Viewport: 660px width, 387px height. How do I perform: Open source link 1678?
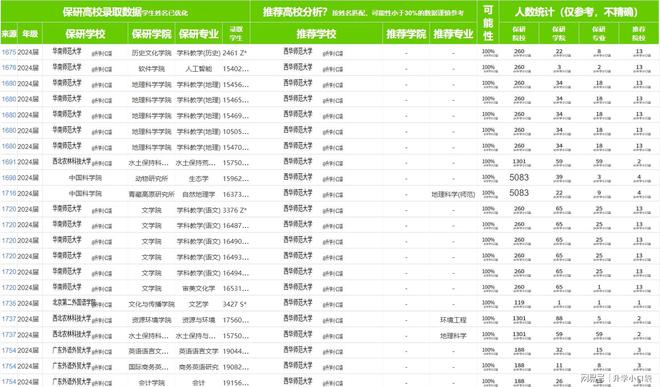point(9,68)
